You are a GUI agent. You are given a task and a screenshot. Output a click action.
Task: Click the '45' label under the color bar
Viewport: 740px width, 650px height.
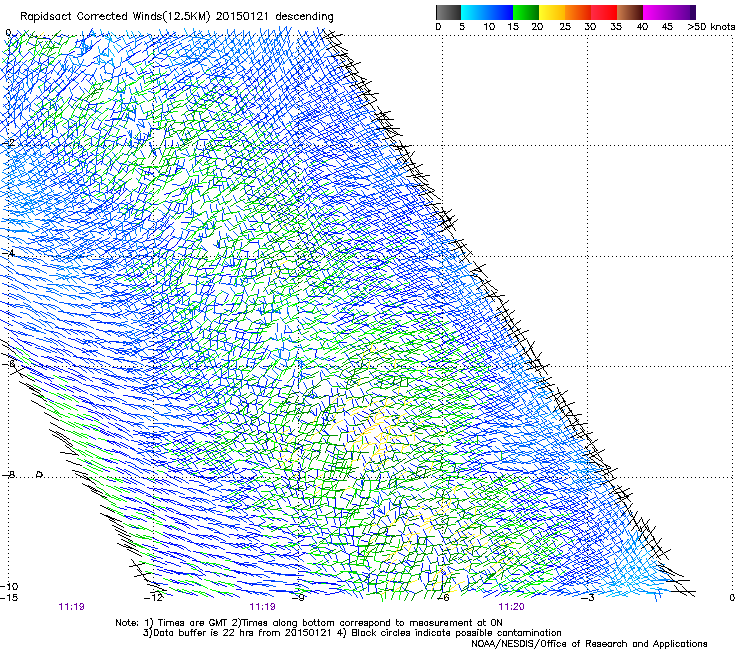click(667, 27)
